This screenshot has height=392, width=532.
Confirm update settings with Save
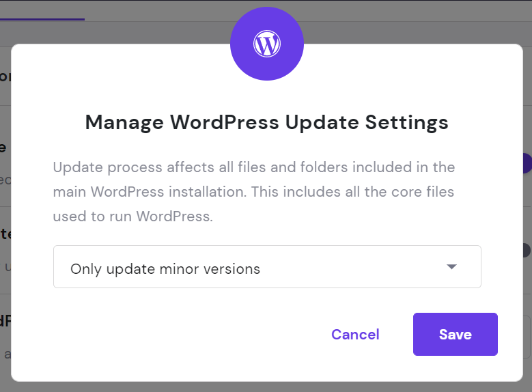point(455,335)
